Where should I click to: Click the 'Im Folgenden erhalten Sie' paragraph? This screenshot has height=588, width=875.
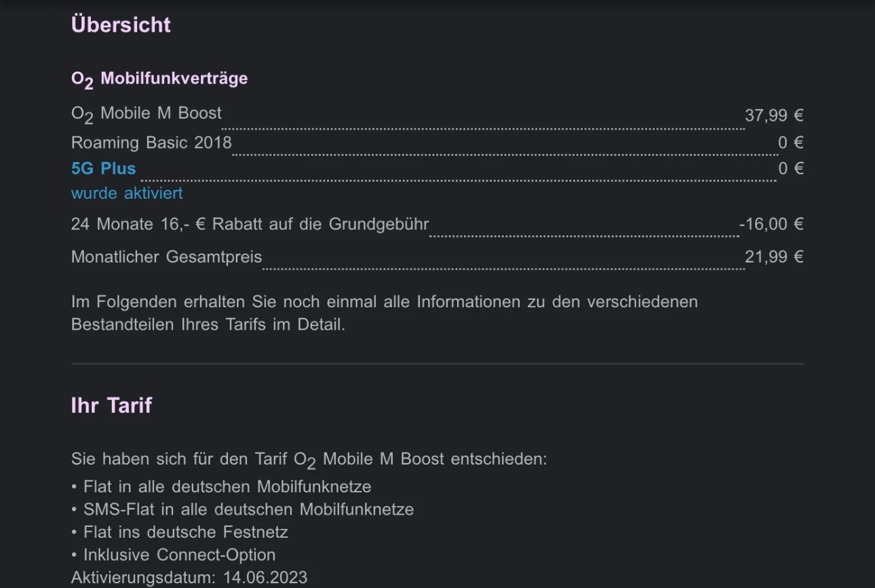tap(385, 313)
